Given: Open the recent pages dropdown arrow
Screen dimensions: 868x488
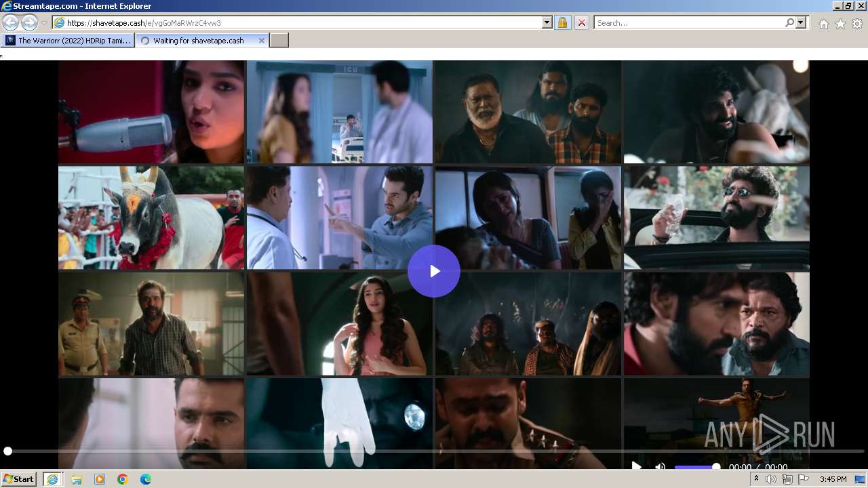Looking at the screenshot, I should (x=44, y=23).
